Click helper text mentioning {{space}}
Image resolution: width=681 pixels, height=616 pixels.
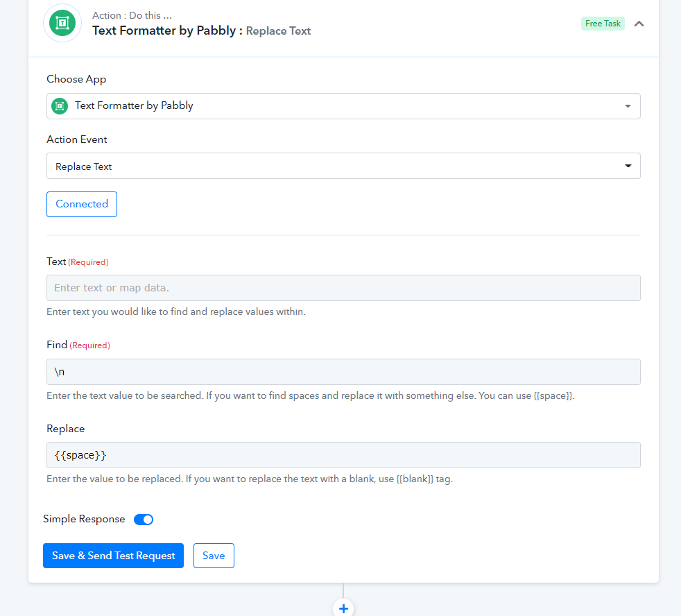[311, 395]
